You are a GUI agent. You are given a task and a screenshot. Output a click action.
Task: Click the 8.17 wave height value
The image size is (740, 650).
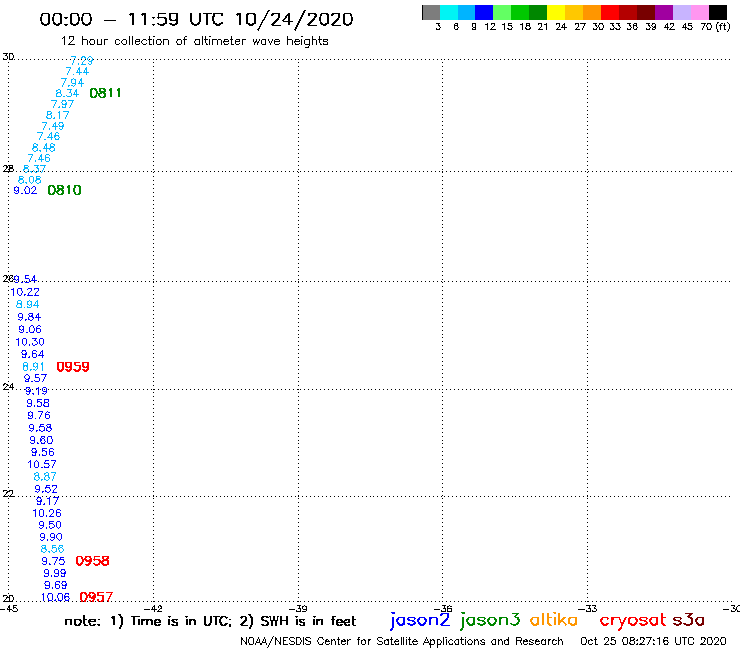[58, 115]
